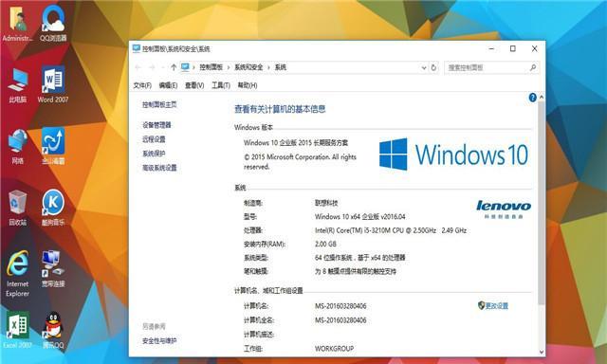The image size is (607, 364).
Task: Click the vertical scrollbar thumb
Action: 542,203
